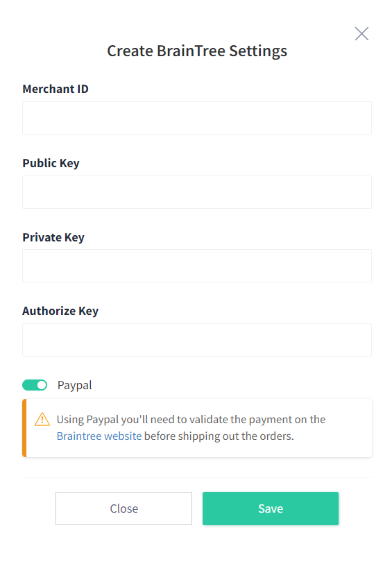Click the Close button
The image size is (392, 564).
pos(123,509)
